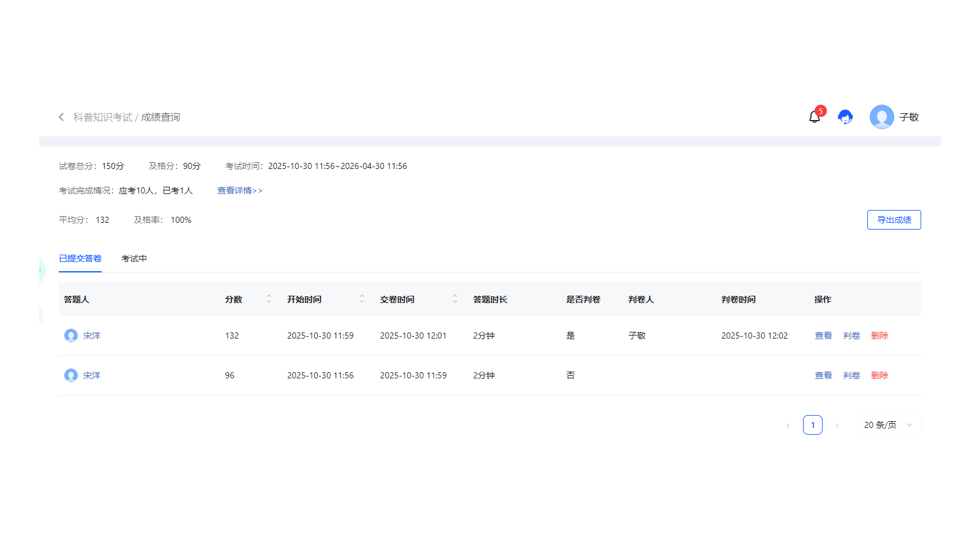Click 判卷 on the ungraded 96-point record
Image resolution: width=980 pixels, height=551 pixels.
click(x=851, y=375)
